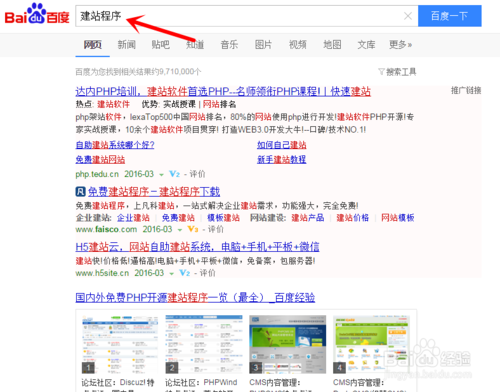Click the php.tedu.cn URL text
The image size is (500, 392).
97,174
